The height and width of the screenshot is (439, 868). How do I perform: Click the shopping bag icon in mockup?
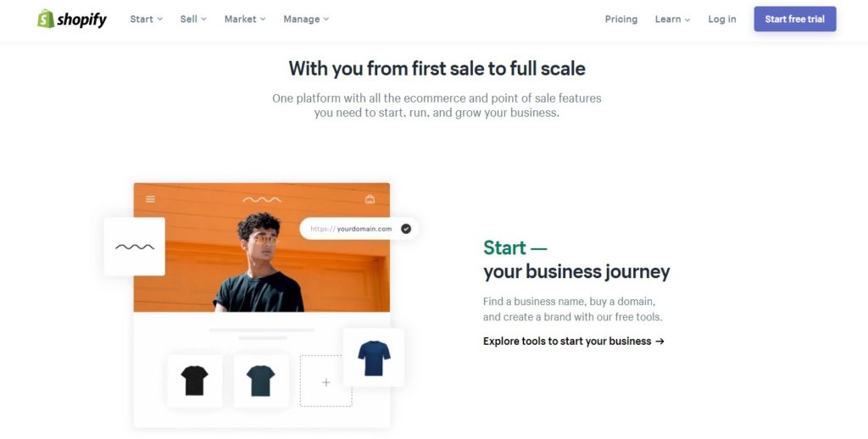coord(370,199)
